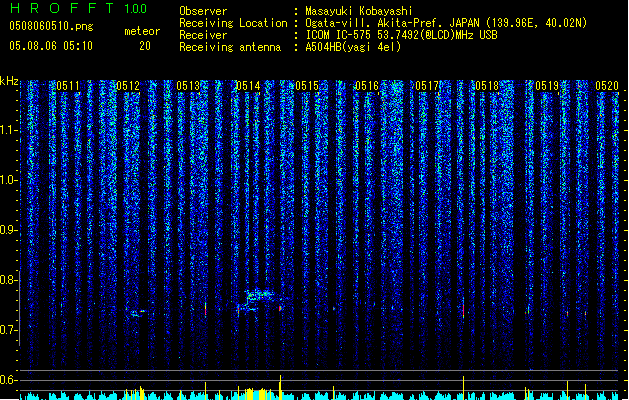Click the 'Observer' field label
This screenshot has width=629, height=400.
[x=203, y=11]
